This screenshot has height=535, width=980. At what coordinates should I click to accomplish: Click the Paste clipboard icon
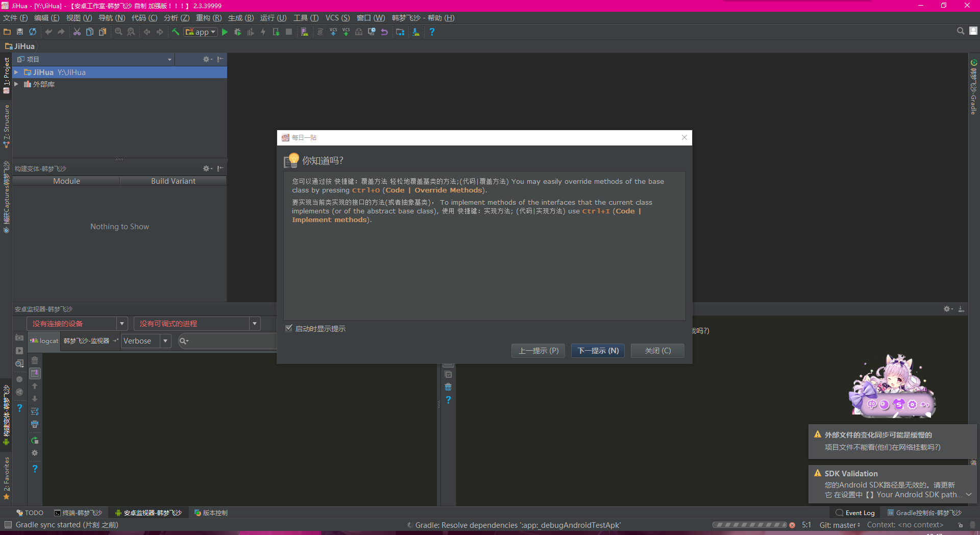tap(103, 32)
